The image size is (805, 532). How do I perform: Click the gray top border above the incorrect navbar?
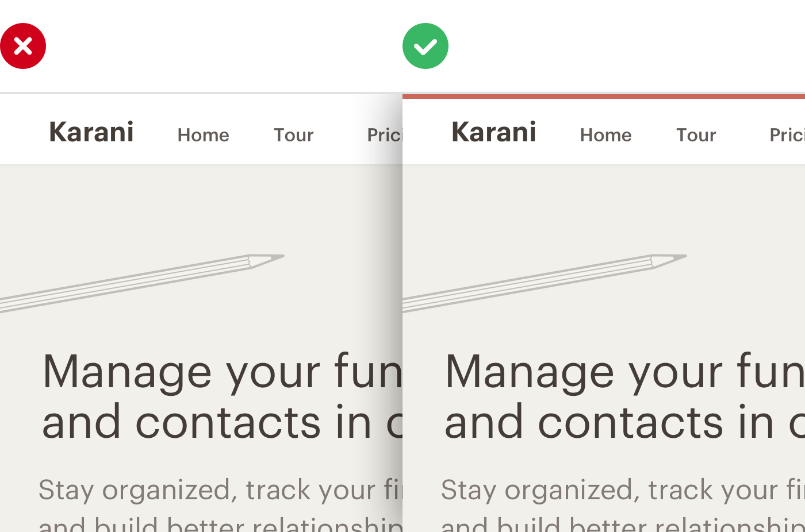point(201,92)
